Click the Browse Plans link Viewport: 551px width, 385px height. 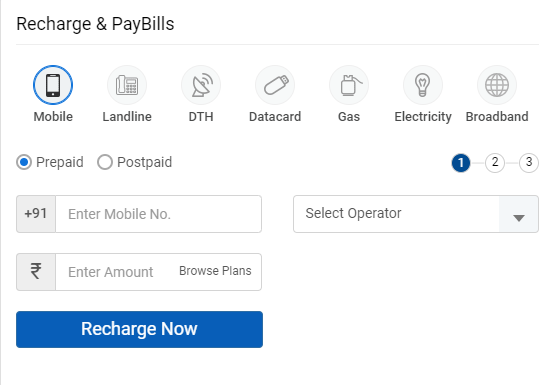tap(215, 271)
